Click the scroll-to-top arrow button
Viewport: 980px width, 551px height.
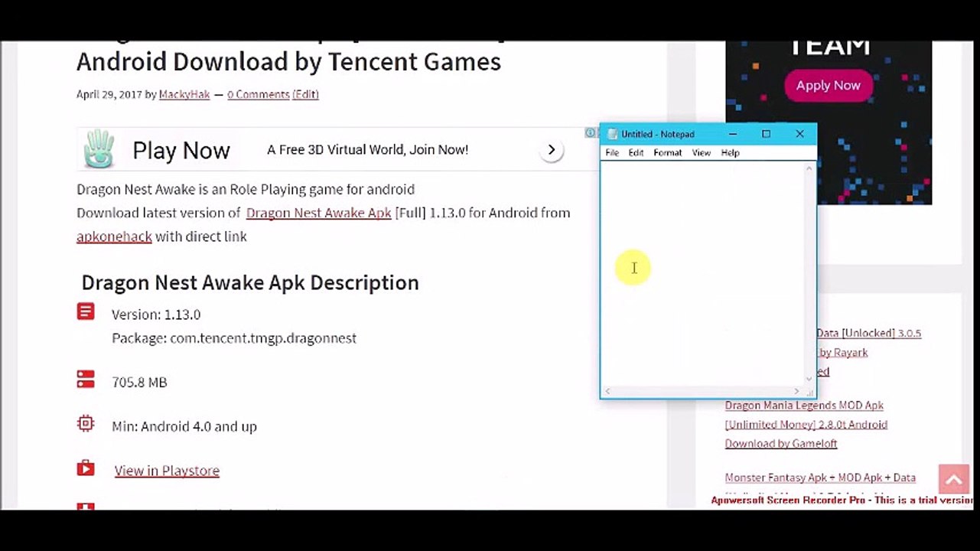point(953,481)
